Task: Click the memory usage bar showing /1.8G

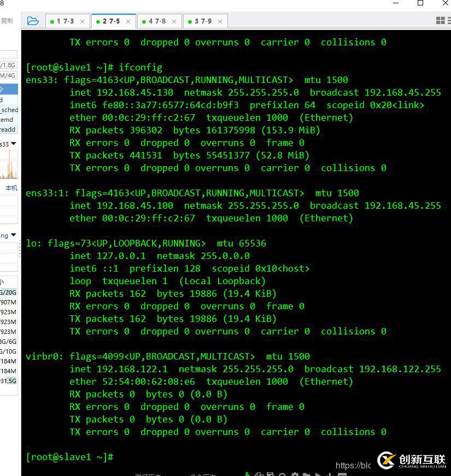Action: click(9, 65)
